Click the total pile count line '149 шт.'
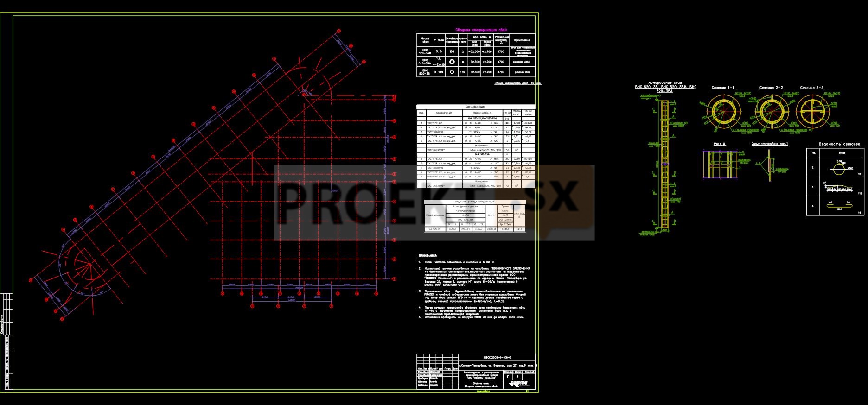The height and width of the screenshot is (405, 868). 518,83
